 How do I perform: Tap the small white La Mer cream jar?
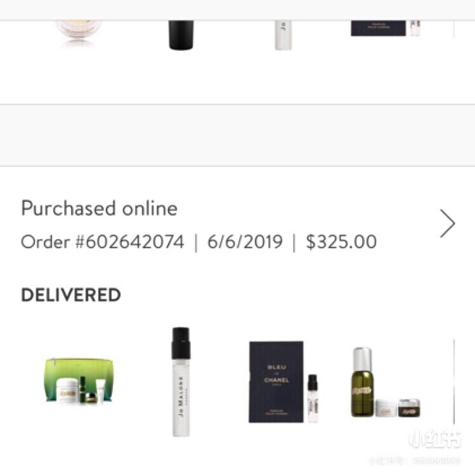[x=386, y=408]
